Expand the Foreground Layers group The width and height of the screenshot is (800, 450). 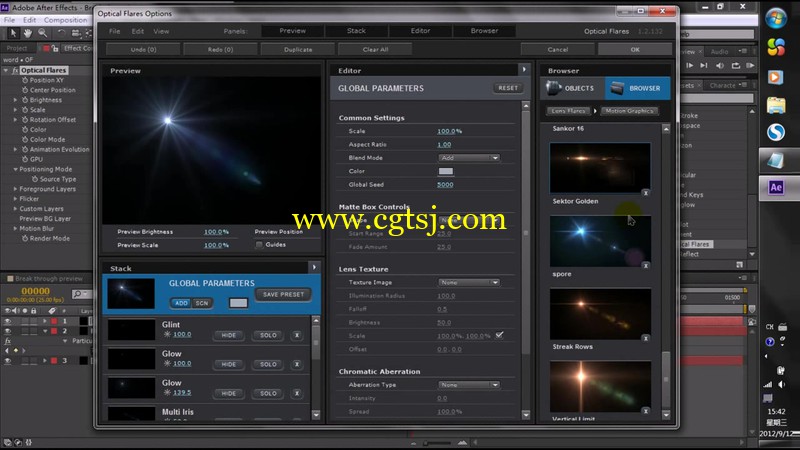point(15,189)
